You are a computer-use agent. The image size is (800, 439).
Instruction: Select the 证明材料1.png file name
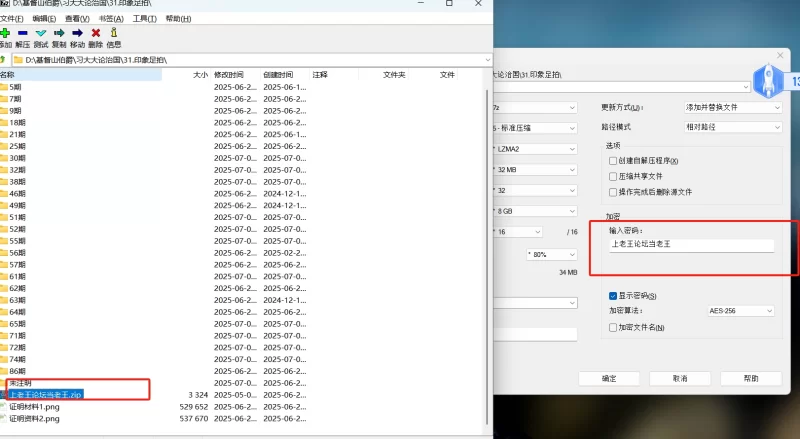pos(34,407)
